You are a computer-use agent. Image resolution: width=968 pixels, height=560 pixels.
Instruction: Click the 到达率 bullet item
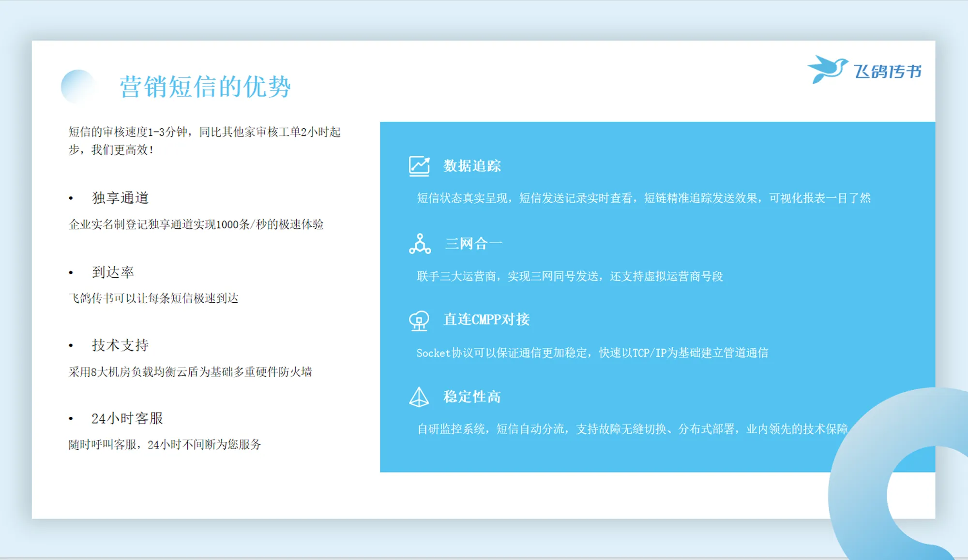tap(113, 272)
